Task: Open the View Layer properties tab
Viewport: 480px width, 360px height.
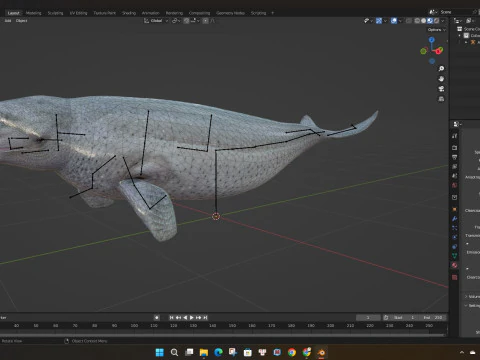Action: (454, 166)
